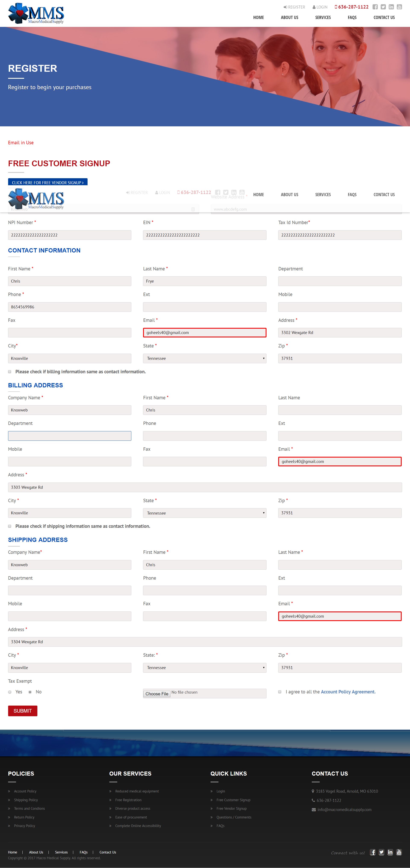Viewport: 410px width, 868px height.
Task: Open the FAQs menu item
Action: (352, 18)
